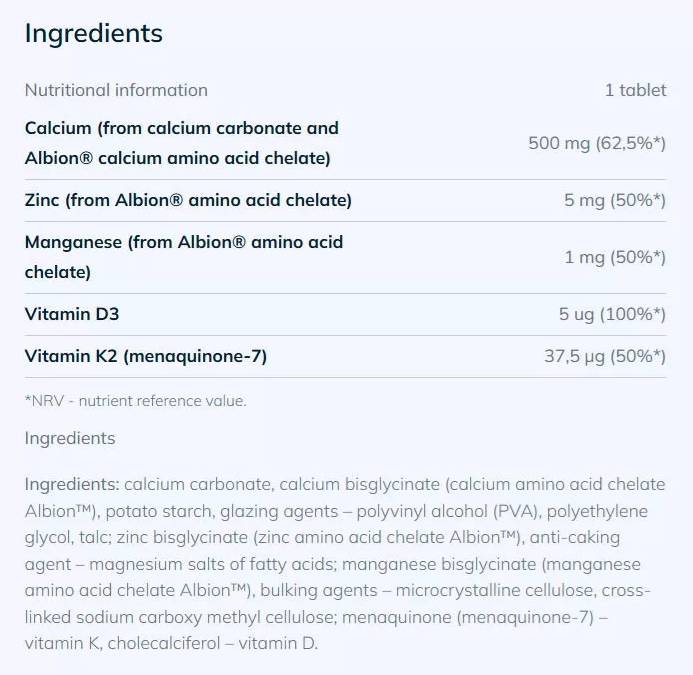Click the "1 tablet" column header

pos(635,90)
